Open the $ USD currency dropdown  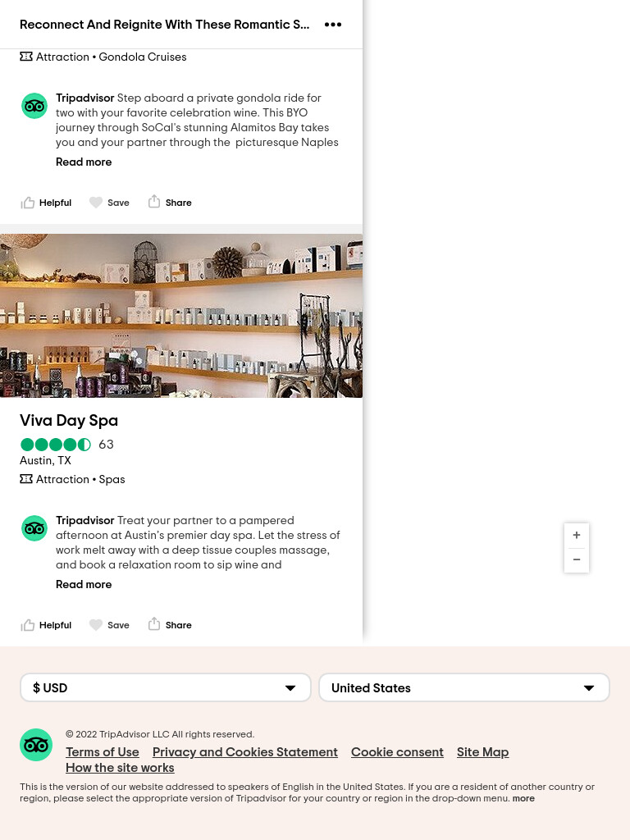pyautogui.click(x=166, y=688)
